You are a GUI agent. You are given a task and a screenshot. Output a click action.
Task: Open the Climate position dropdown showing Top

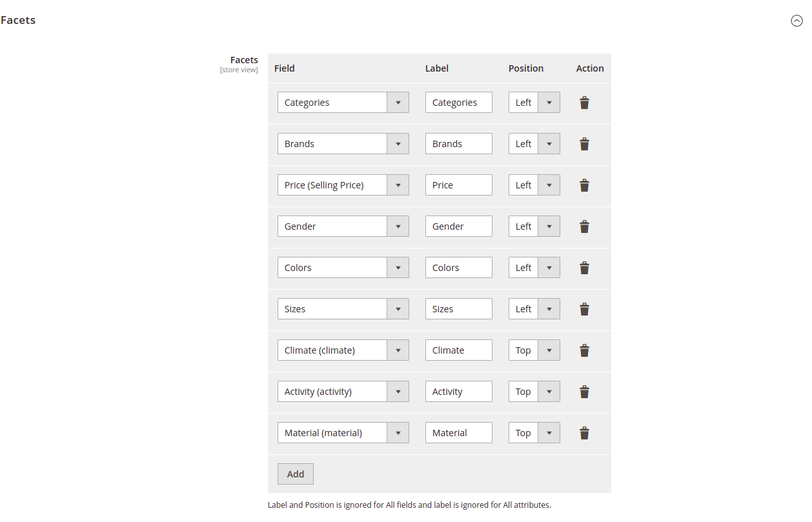click(549, 350)
